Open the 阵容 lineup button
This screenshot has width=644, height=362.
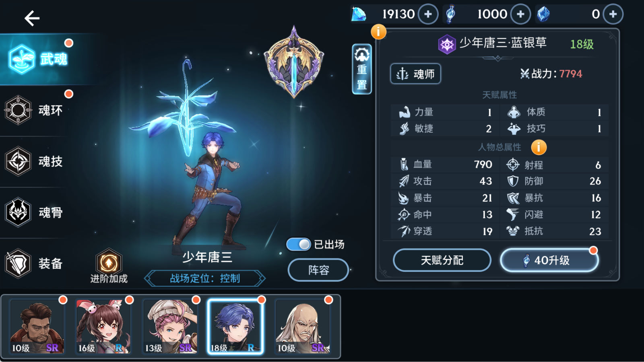[318, 270]
